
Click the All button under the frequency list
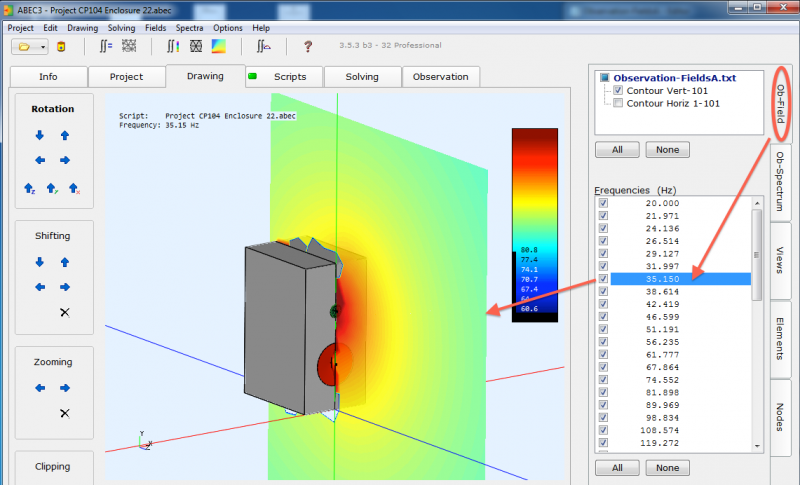[617, 468]
